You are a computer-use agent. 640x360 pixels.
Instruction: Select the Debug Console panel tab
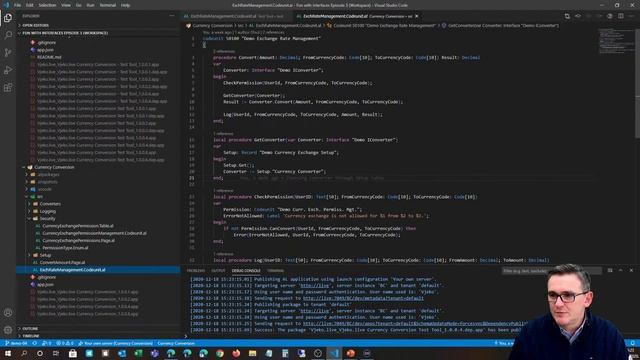point(246,271)
